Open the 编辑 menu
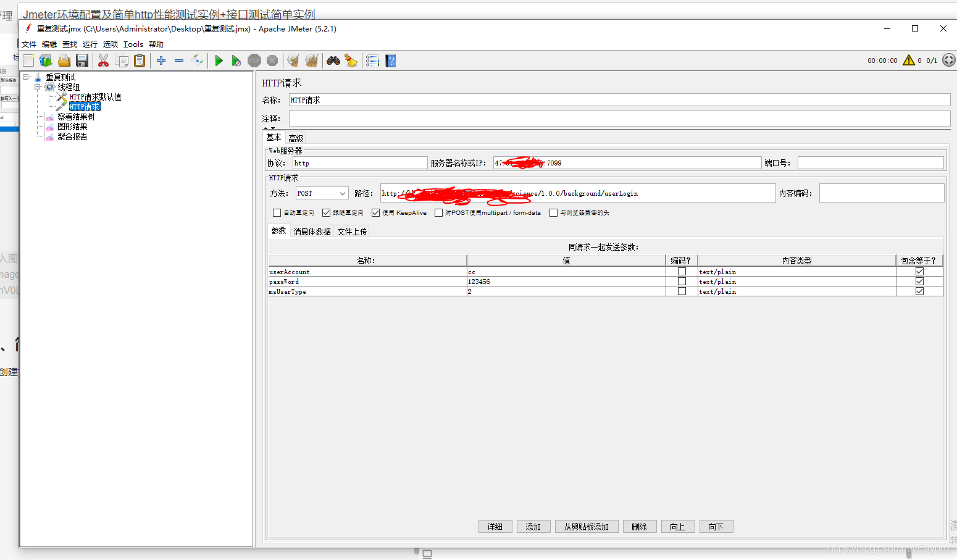The height and width of the screenshot is (560, 957). [x=49, y=44]
